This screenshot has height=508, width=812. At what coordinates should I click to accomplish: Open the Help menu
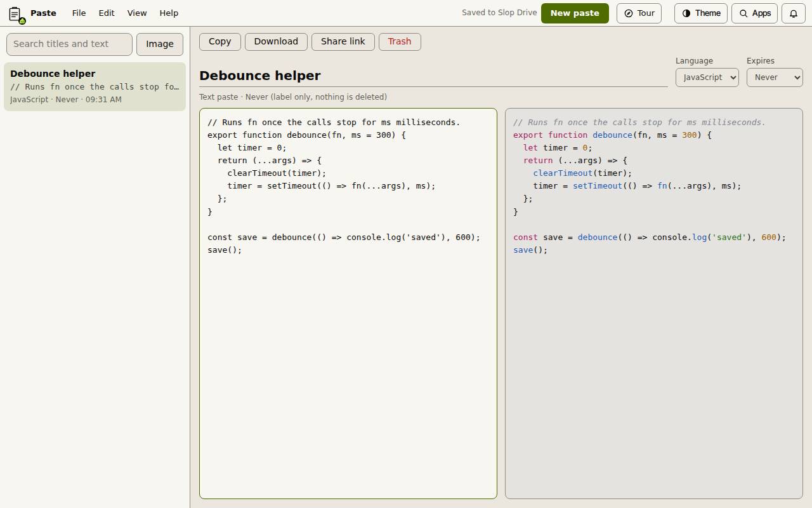click(x=169, y=13)
